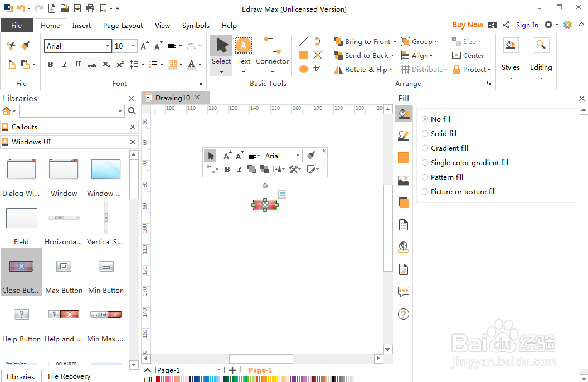Toggle Bold in the ribbon Font group
The height and width of the screenshot is (382, 588).
[50, 65]
